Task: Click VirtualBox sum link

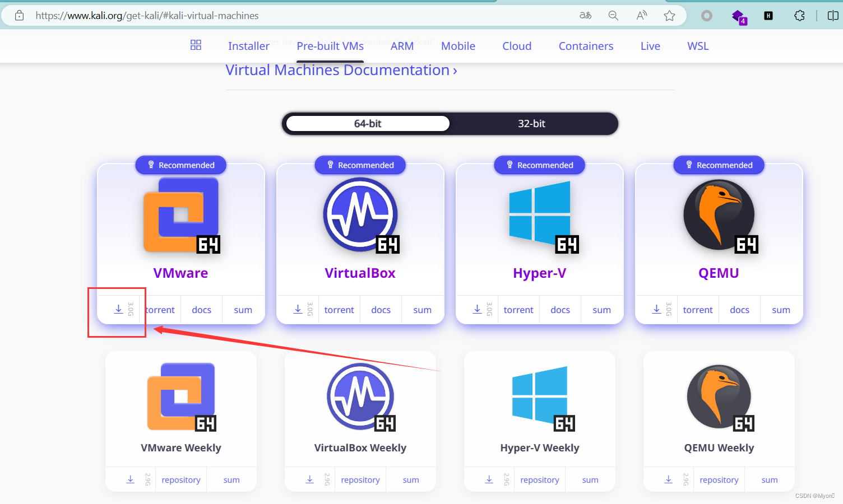Action: point(422,310)
